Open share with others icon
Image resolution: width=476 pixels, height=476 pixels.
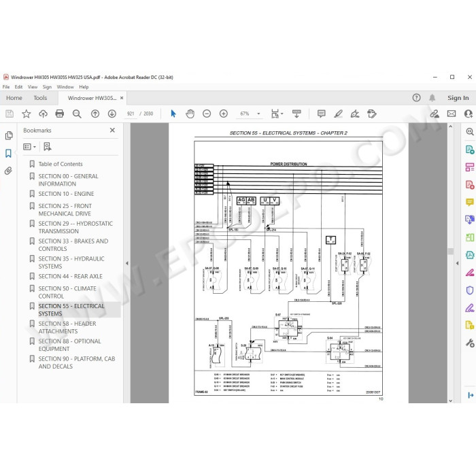pyautogui.click(x=469, y=114)
